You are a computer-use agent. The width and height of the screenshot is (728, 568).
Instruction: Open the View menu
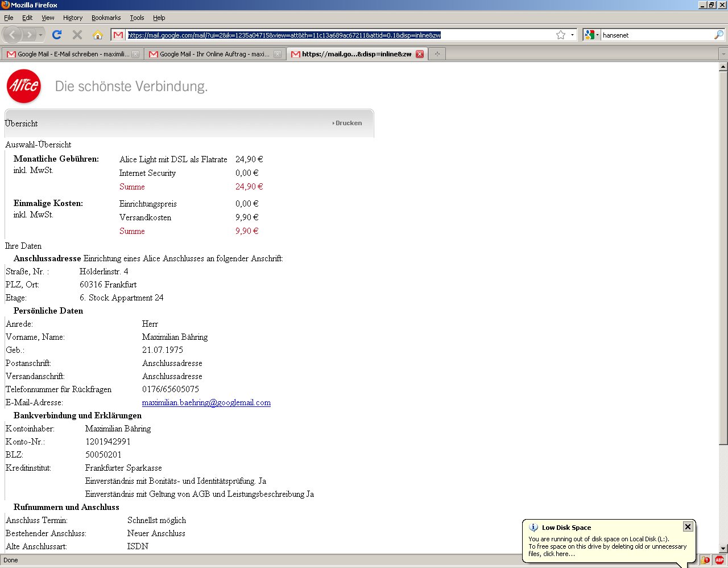(x=48, y=18)
